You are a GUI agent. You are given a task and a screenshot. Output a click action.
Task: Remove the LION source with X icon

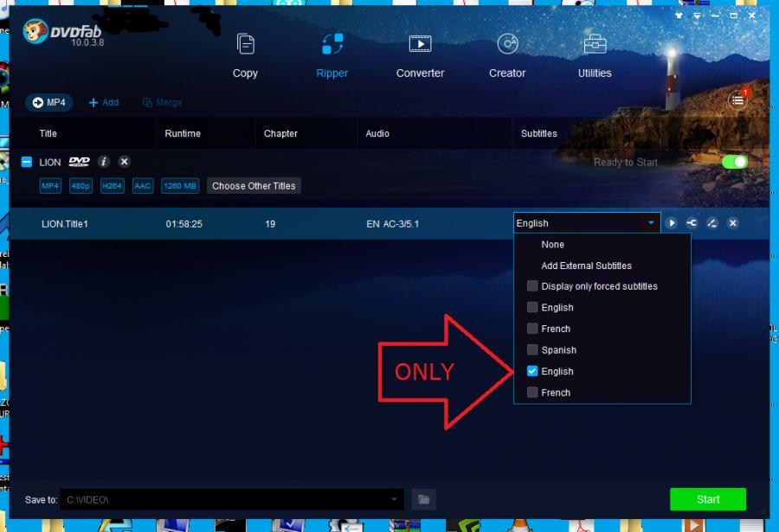pos(124,162)
